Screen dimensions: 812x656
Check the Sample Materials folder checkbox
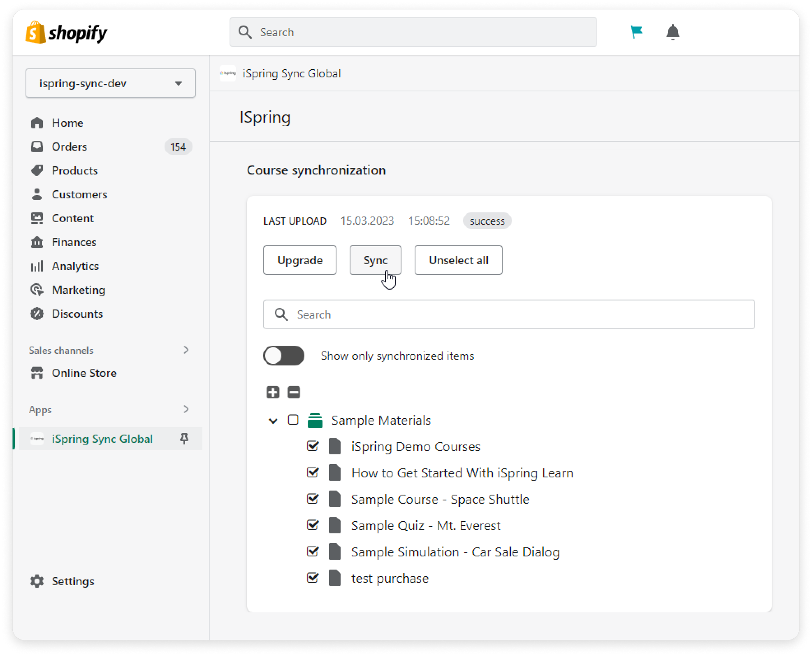coord(293,420)
